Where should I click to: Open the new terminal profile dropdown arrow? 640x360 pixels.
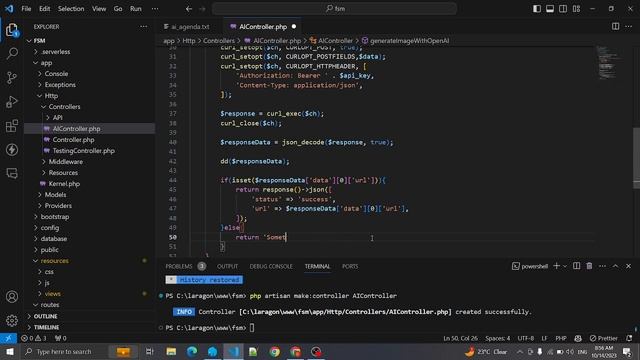pos(565,266)
